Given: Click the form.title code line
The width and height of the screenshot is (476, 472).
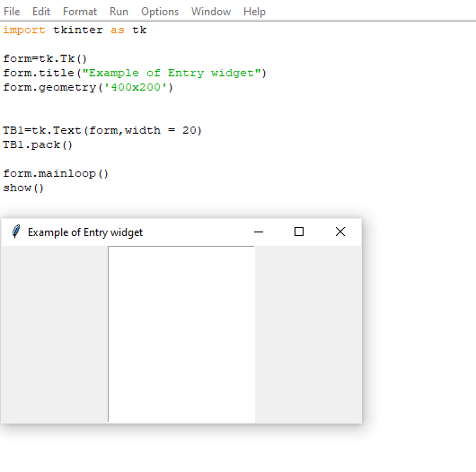Looking at the screenshot, I should point(135,73).
